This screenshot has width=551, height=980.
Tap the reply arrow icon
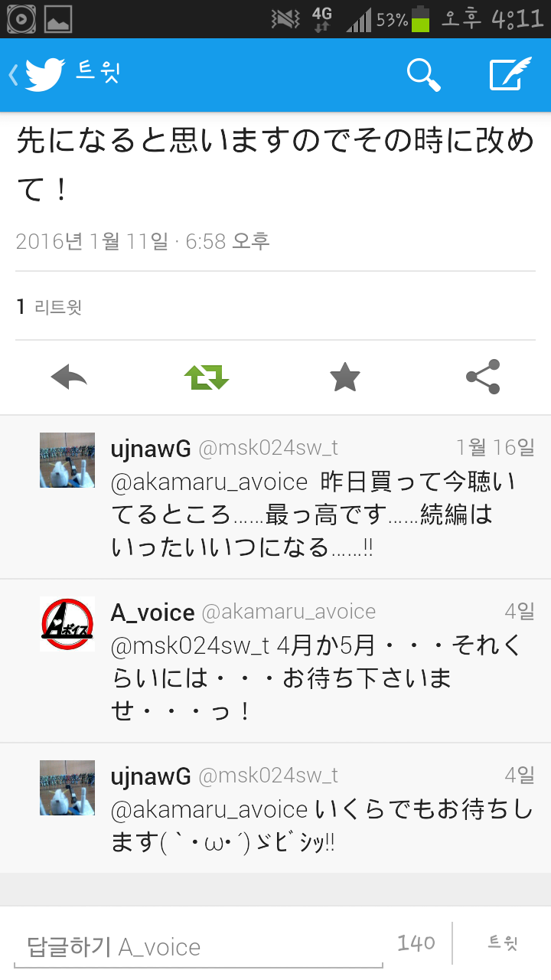(x=69, y=377)
